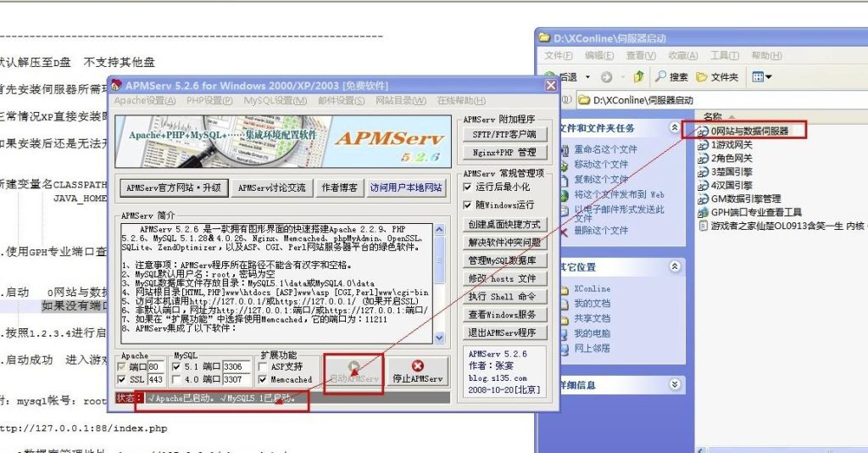Open Explorer 查看 menu

pos(641,55)
